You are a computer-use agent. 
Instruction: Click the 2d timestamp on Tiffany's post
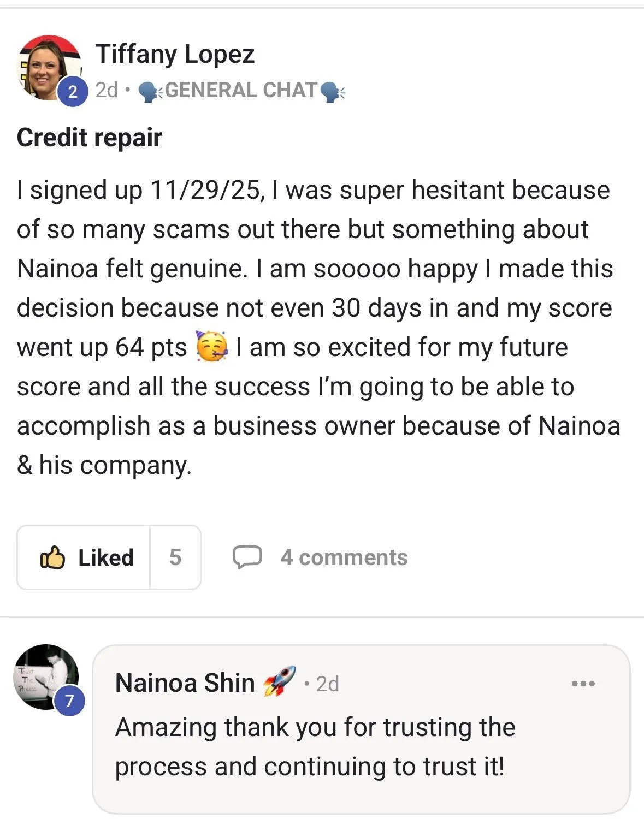tap(107, 90)
